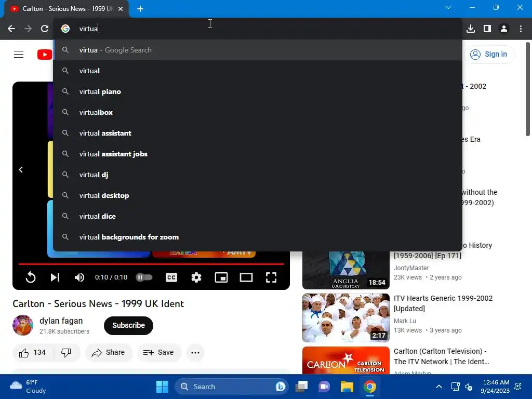Replay the video with the replay button
Image resolution: width=532 pixels, height=399 pixels.
click(31, 277)
